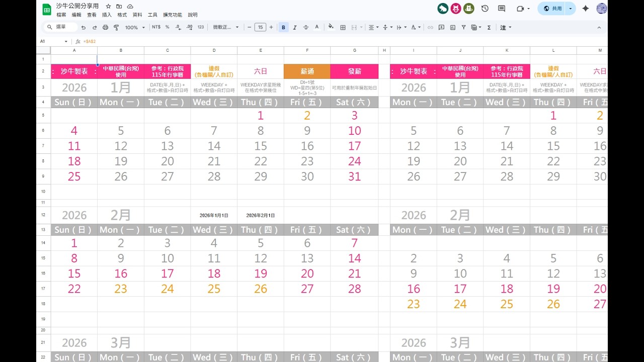
Task: Open share options dropdown arrow
Action: [571, 9]
